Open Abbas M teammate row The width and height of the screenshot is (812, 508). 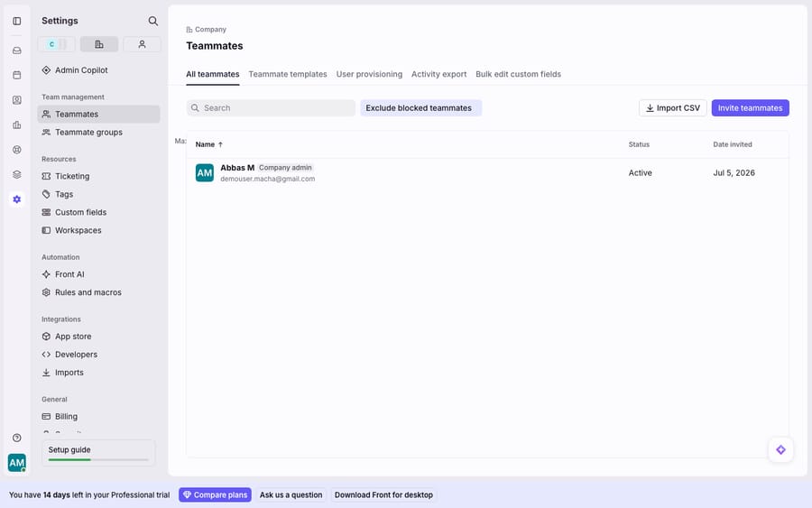pos(487,173)
